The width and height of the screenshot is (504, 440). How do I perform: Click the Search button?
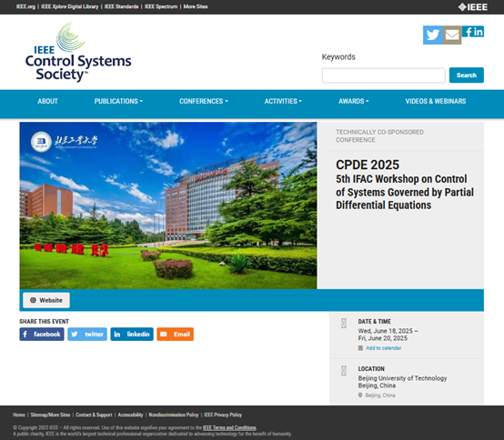(x=467, y=75)
